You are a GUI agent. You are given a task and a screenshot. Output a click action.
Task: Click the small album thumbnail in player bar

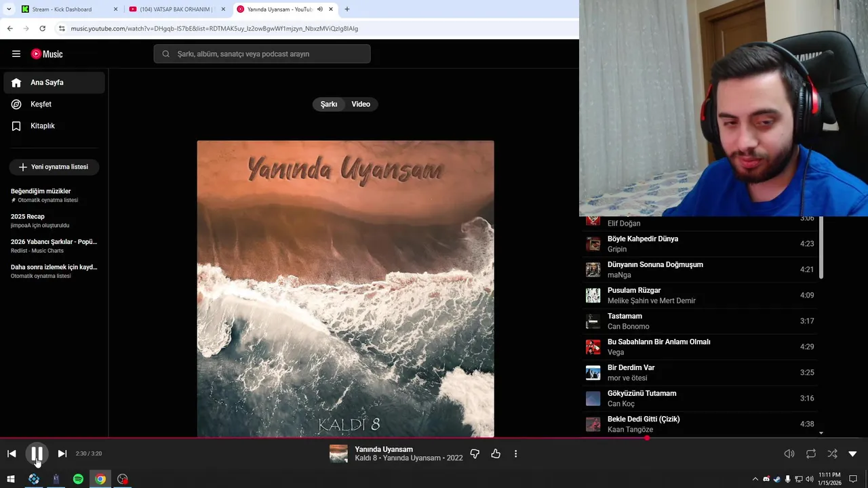click(338, 453)
